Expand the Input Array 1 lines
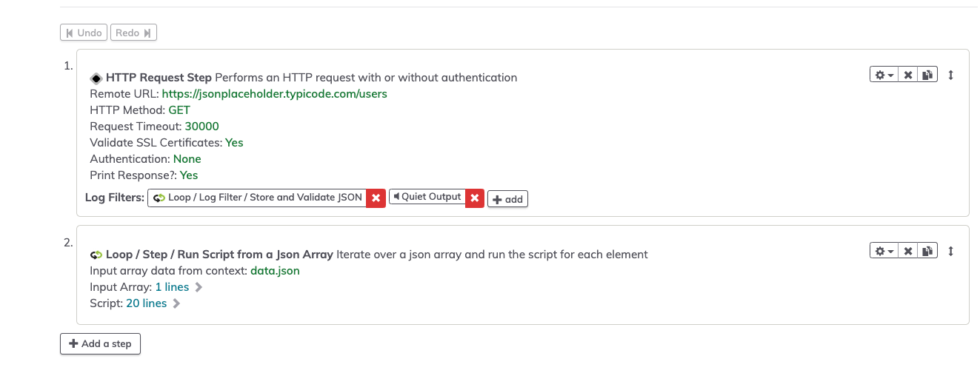The height and width of the screenshot is (373, 980). coord(179,287)
